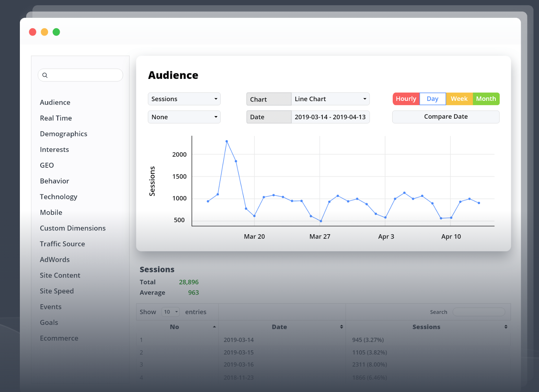Open Demographics in the sidebar
This screenshot has height=392, width=539.
tap(63, 134)
